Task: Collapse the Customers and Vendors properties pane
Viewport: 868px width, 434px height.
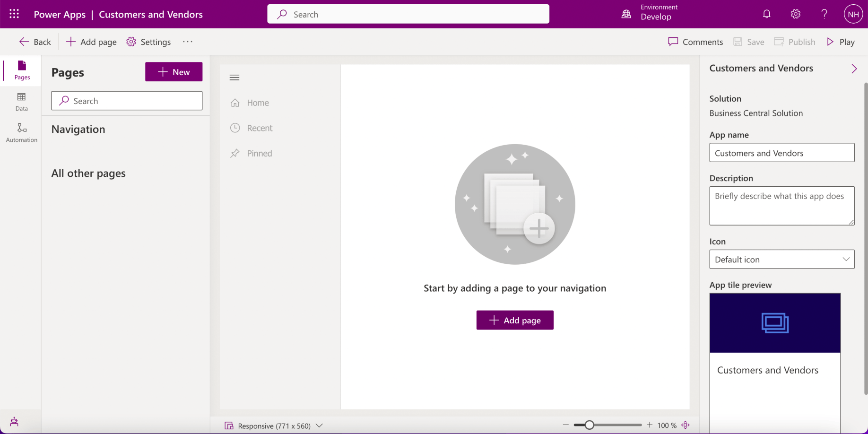Action: tap(854, 69)
